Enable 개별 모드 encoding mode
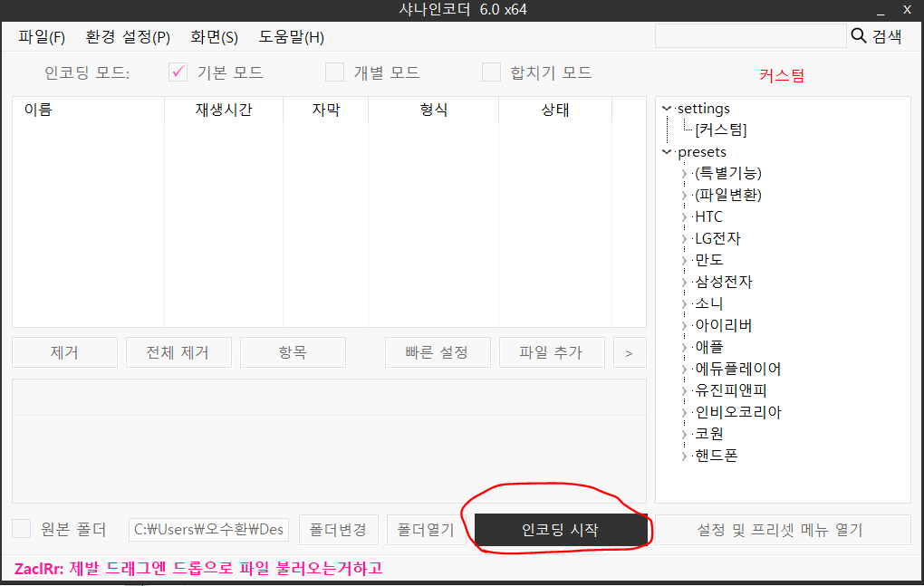 [334, 72]
